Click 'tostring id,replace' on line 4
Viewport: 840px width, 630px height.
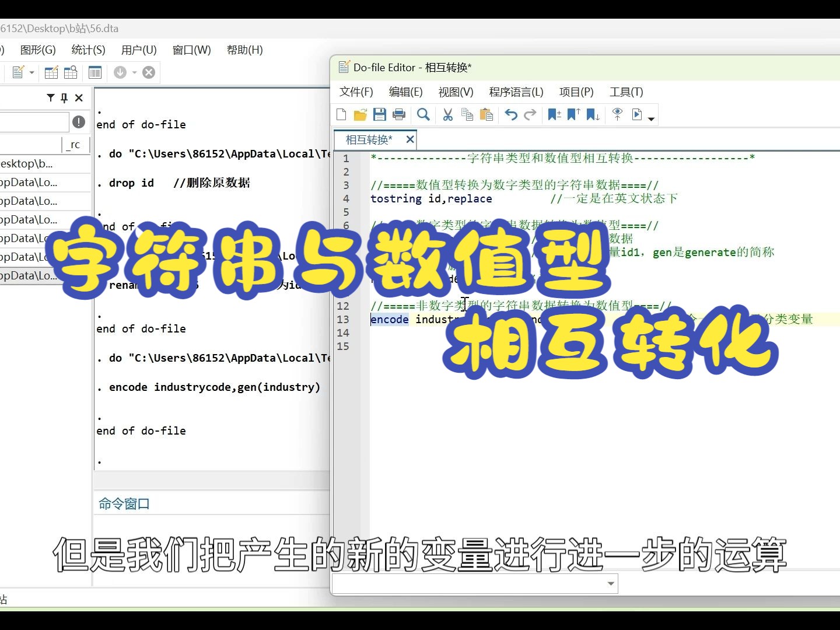point(431,198)
